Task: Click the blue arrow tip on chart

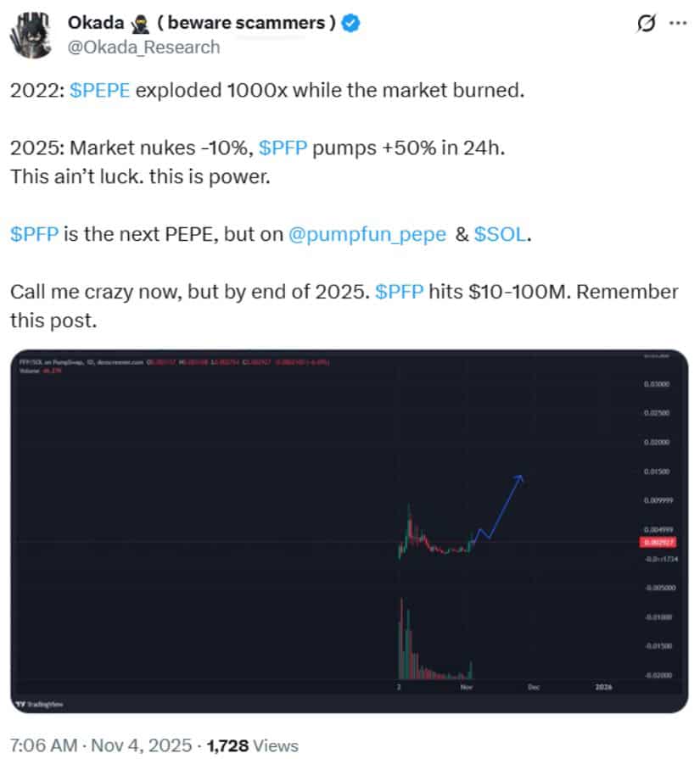Action: click(520, 478)
